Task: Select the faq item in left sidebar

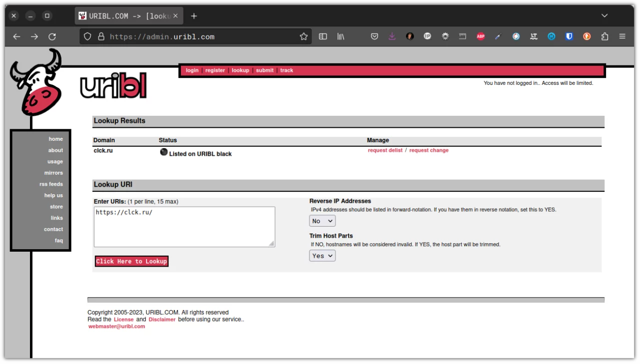Action: (x=59, y=241)
